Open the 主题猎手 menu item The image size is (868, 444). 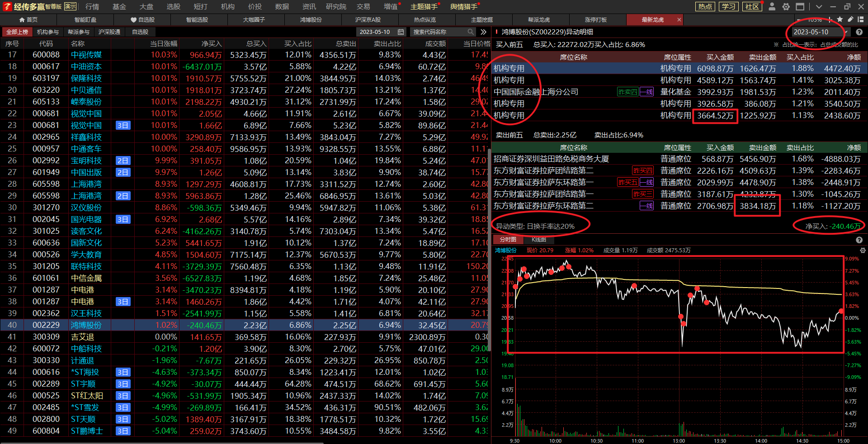point(424,7)
